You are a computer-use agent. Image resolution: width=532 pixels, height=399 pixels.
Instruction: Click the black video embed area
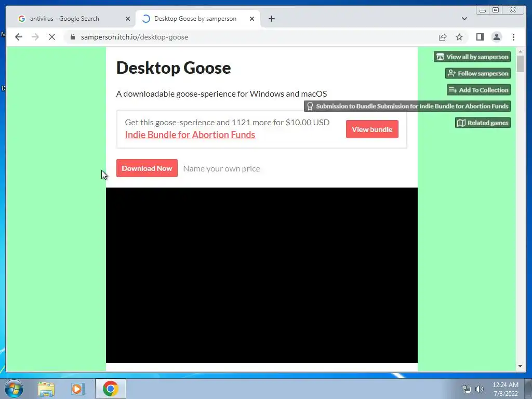click(262, 275)
